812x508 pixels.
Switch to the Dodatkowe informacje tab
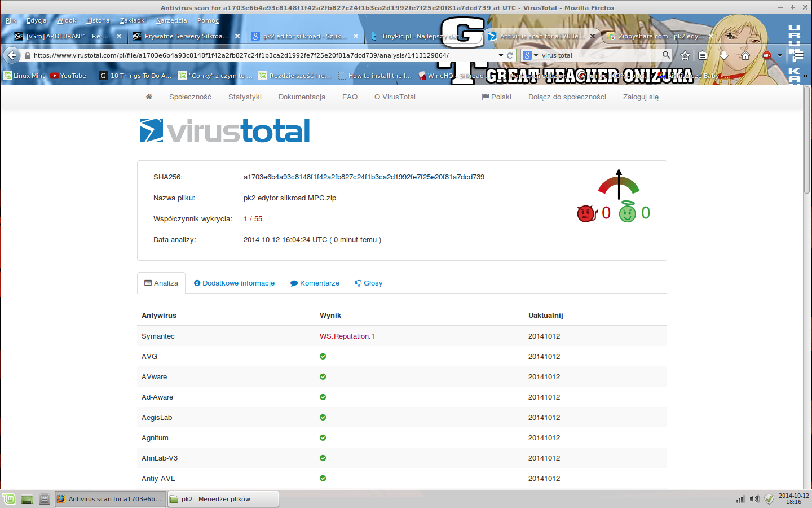tap(234, 283)
